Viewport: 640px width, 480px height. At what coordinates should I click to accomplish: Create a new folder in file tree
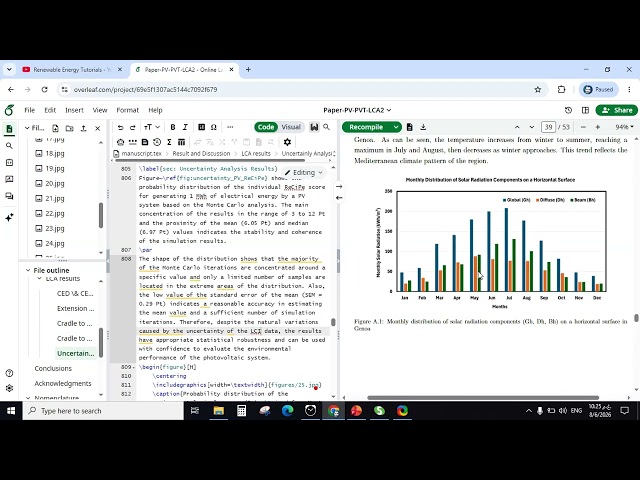pos(69,128)
